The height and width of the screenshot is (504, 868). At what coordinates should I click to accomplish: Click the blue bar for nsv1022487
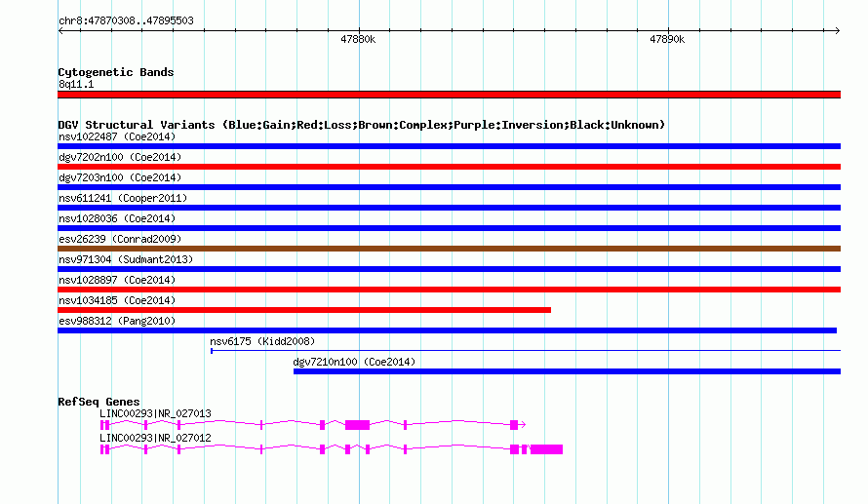(x=449, y=146)
